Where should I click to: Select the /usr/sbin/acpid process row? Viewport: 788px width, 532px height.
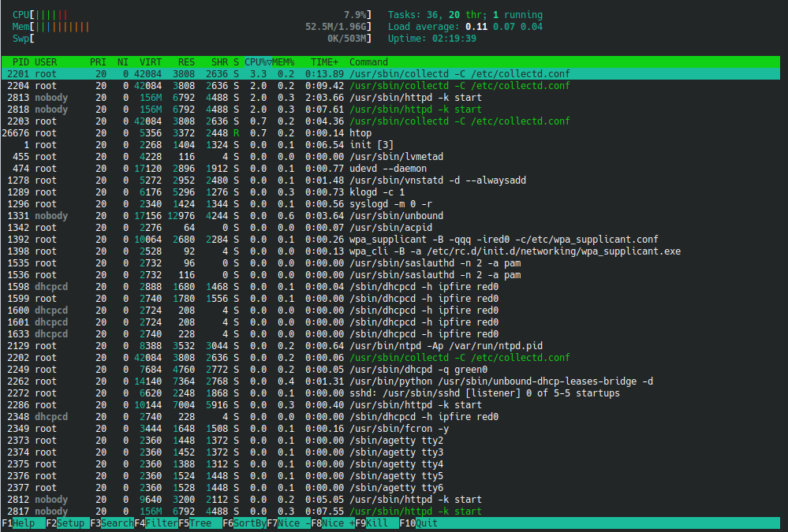tap(390, 227)
